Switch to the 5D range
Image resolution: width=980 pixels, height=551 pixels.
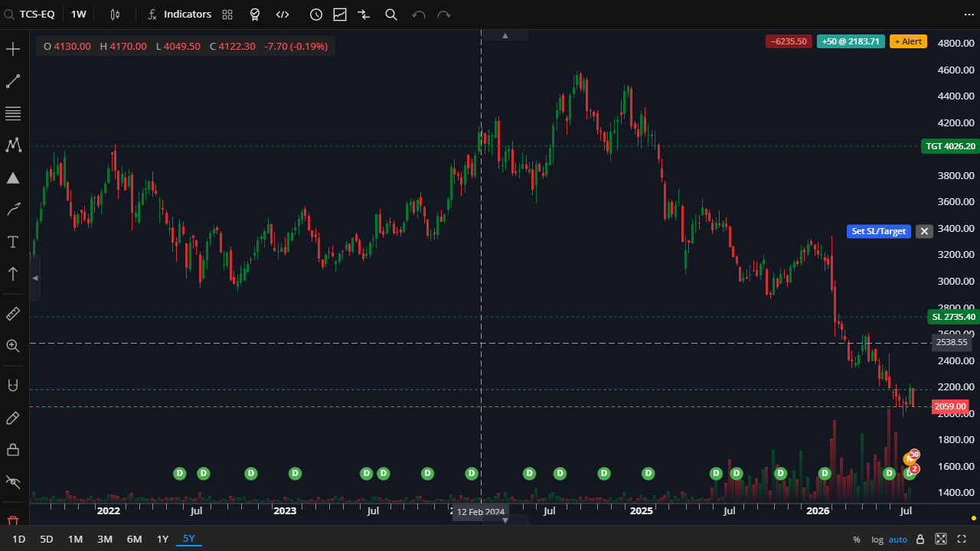click(x=47, y=540)
